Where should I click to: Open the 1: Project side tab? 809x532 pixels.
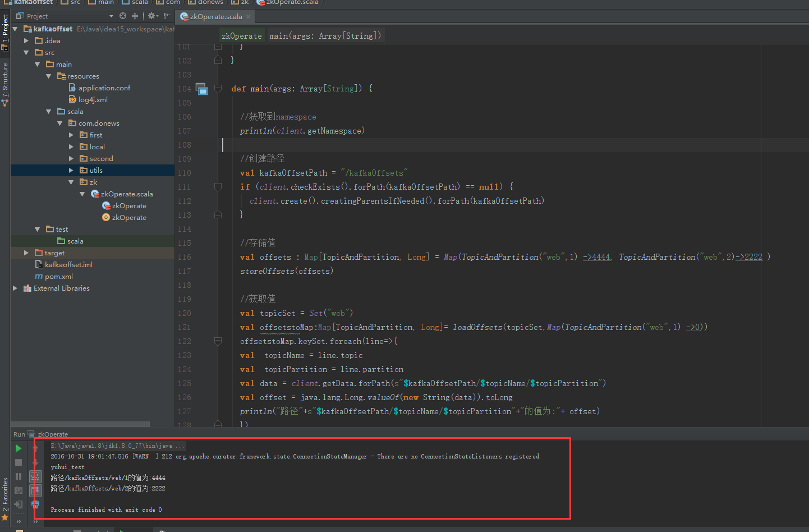5,33
